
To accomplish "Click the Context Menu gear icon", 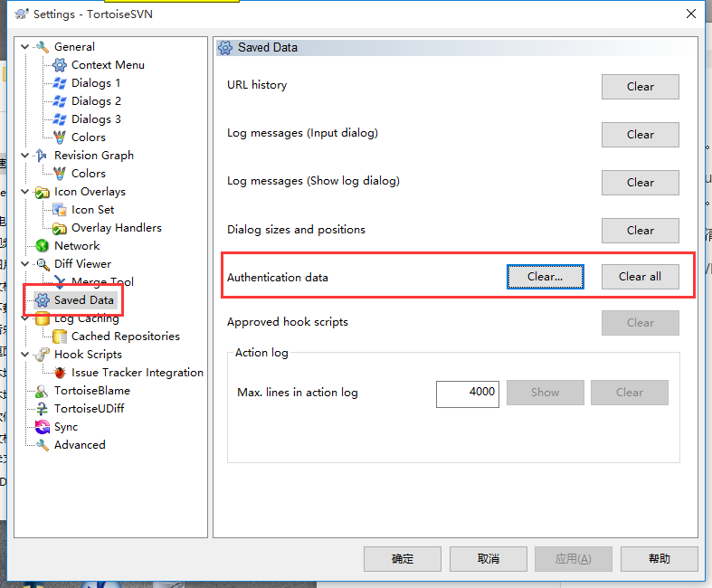I will click(x=60, y=65).
